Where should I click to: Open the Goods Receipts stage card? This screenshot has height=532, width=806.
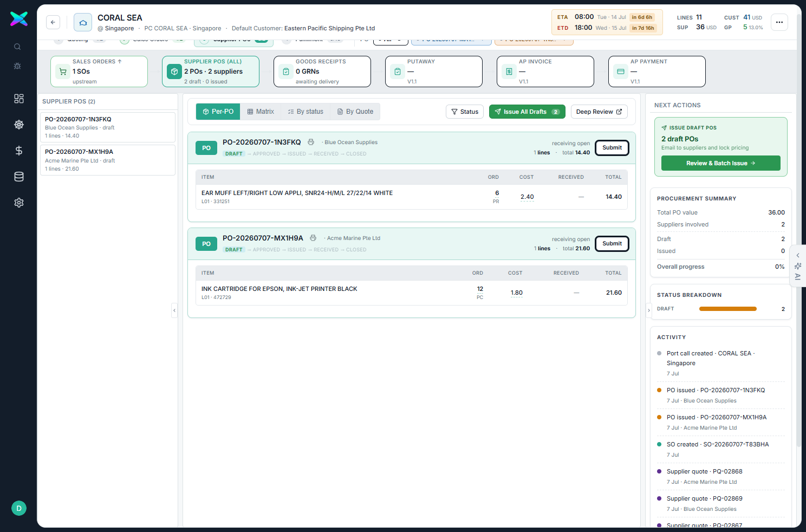tap(322, 72)
